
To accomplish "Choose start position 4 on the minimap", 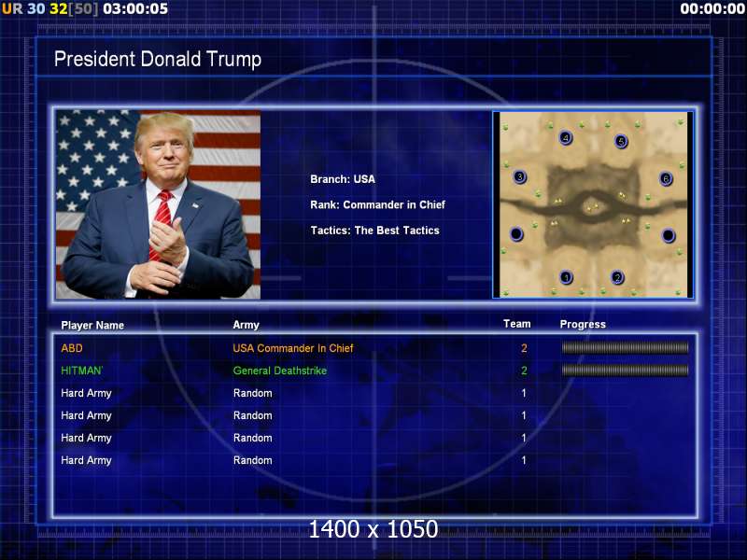I will (x=566, y=138).
